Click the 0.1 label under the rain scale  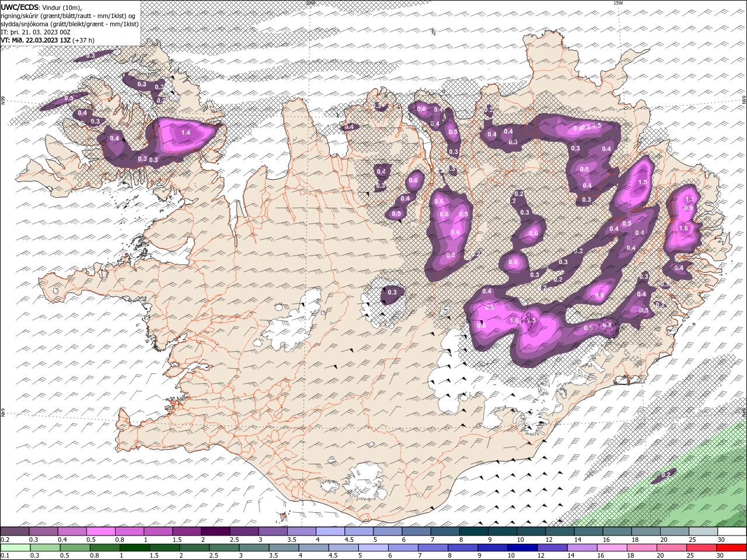[x=5, y=556]
